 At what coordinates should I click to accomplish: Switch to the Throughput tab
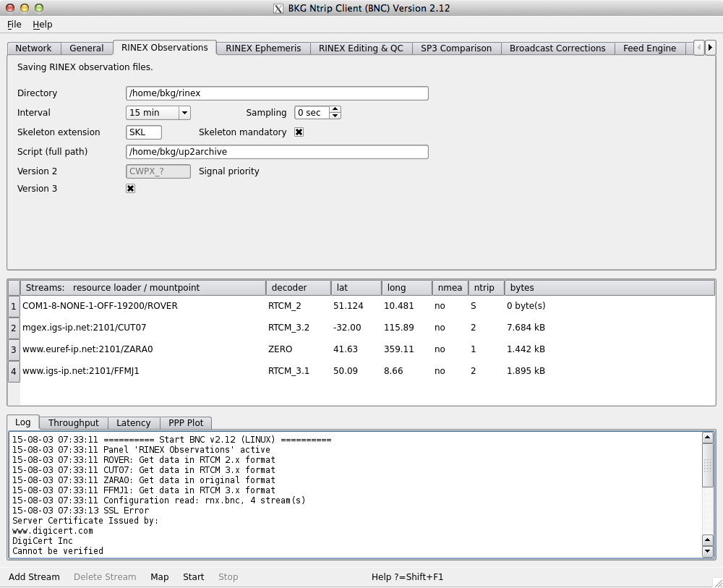(x=73, y=423)
